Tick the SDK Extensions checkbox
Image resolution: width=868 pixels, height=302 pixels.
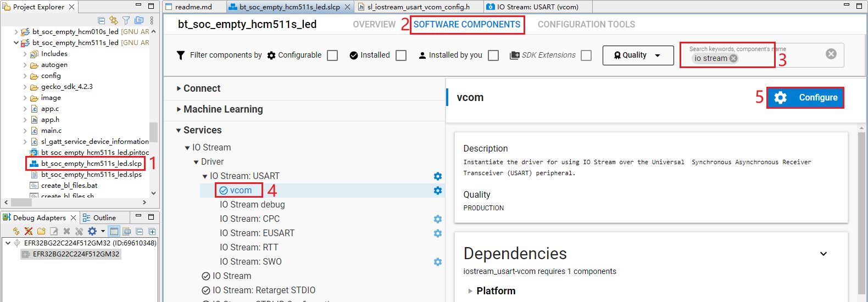coord(586,55)
